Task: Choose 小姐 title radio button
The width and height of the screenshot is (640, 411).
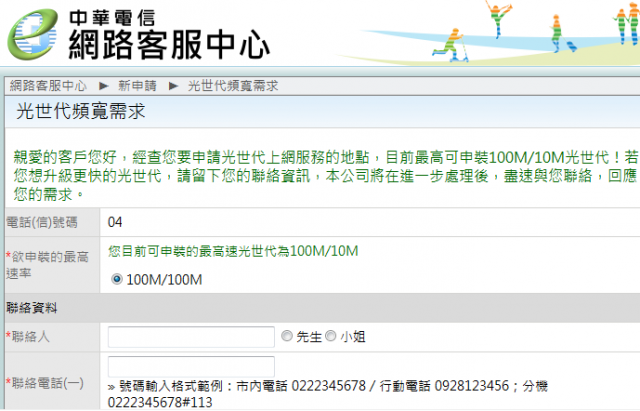Action: pos(331,336)
